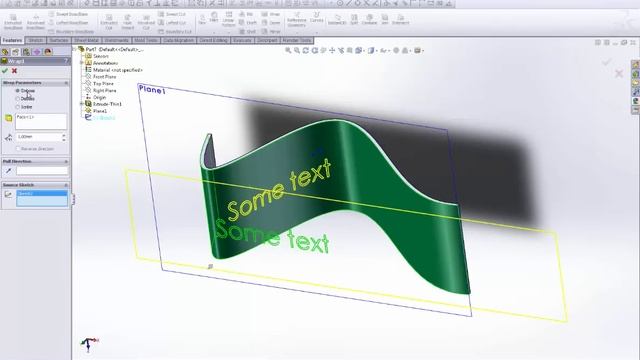Select the Scribe radio option
Image resolution: width=640 pixels, height=360 pixels.
tap(18, 107)
